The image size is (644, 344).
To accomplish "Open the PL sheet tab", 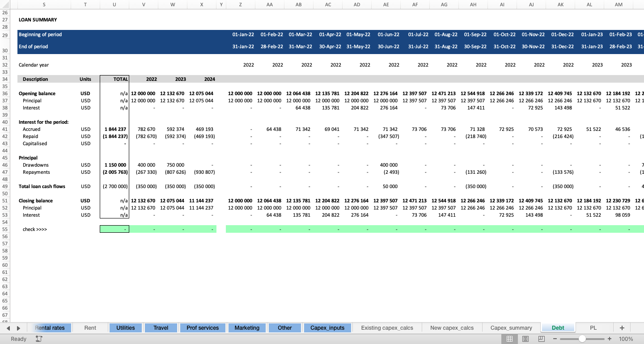I will click(x=593, y=327).
